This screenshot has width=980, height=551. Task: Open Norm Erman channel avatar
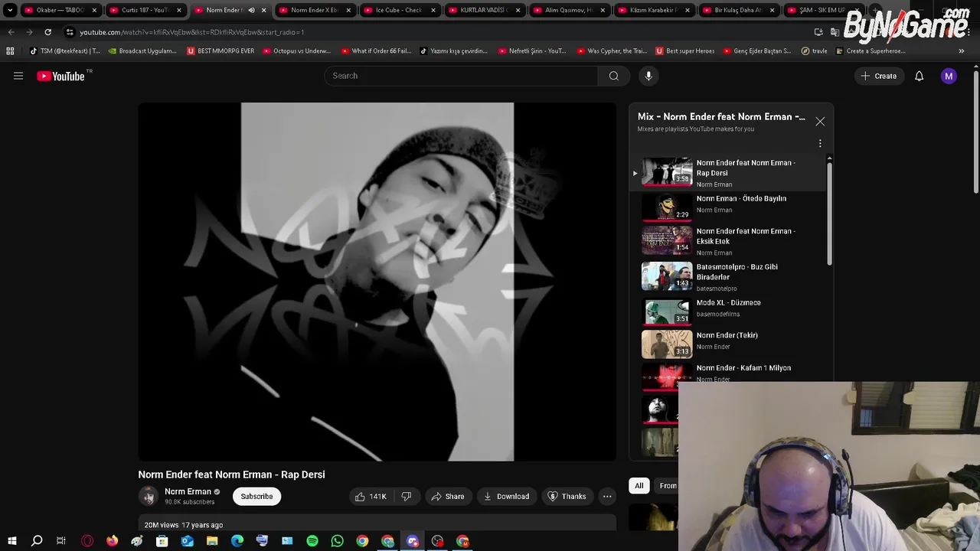coord(149,497)
